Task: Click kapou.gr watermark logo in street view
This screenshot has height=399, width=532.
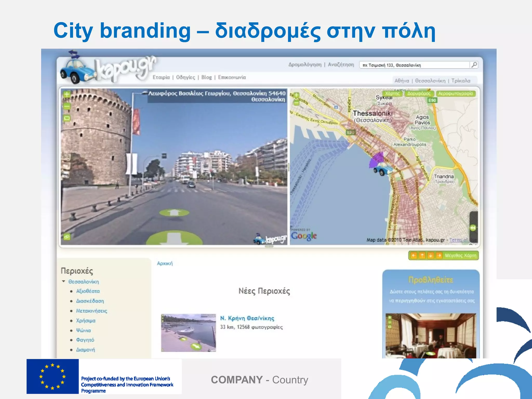Action: coord(270,239)
